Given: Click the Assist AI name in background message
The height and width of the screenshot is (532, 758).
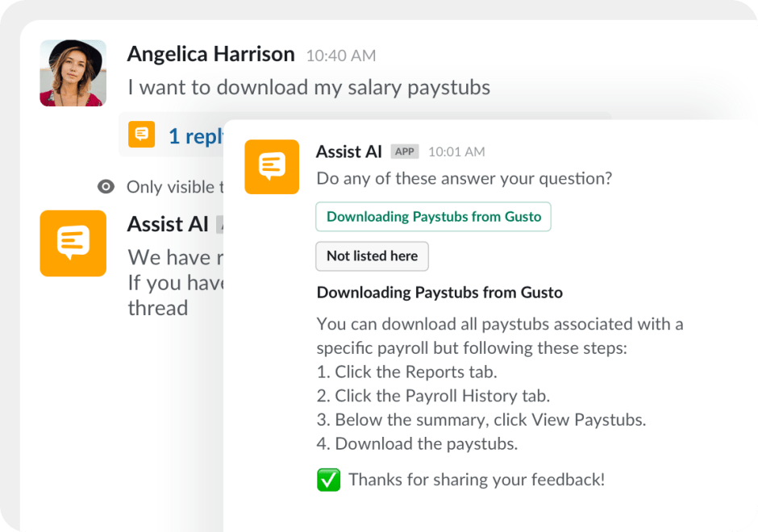Looking at the screenshot, I should coord(168,224).
